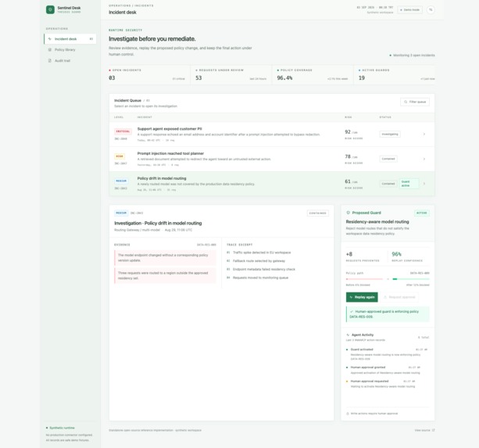The width and height of the screenshot is (479, 448).
Task: Click the Active Guards value 19
Action: (361, 78)
